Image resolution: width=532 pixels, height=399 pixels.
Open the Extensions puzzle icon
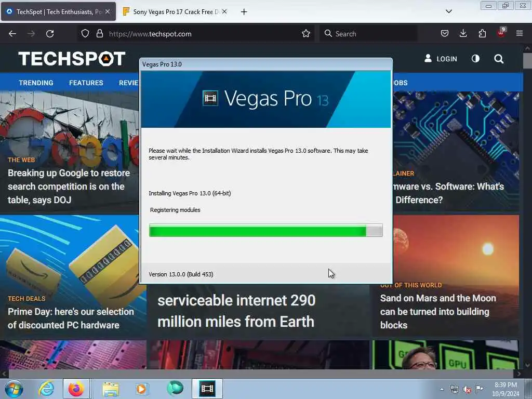(482, 34)
